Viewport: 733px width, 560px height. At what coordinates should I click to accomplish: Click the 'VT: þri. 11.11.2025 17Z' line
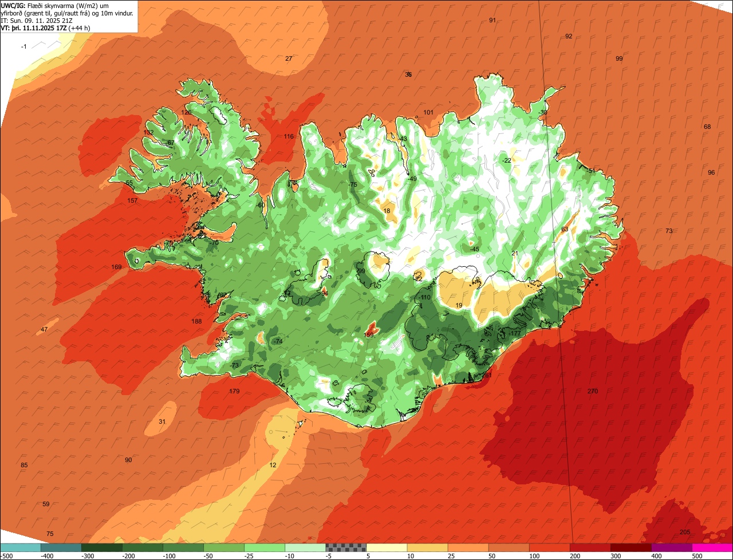click(x=46, y=27)
